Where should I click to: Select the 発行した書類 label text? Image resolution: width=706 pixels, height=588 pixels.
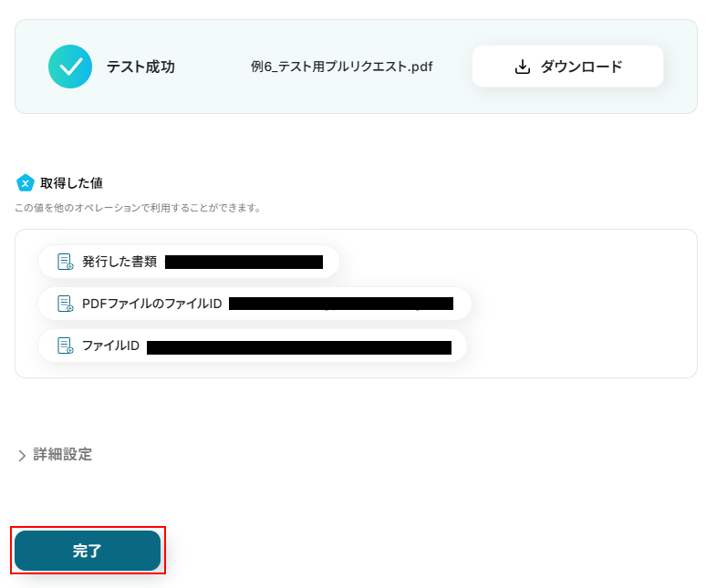coord(119,262)
